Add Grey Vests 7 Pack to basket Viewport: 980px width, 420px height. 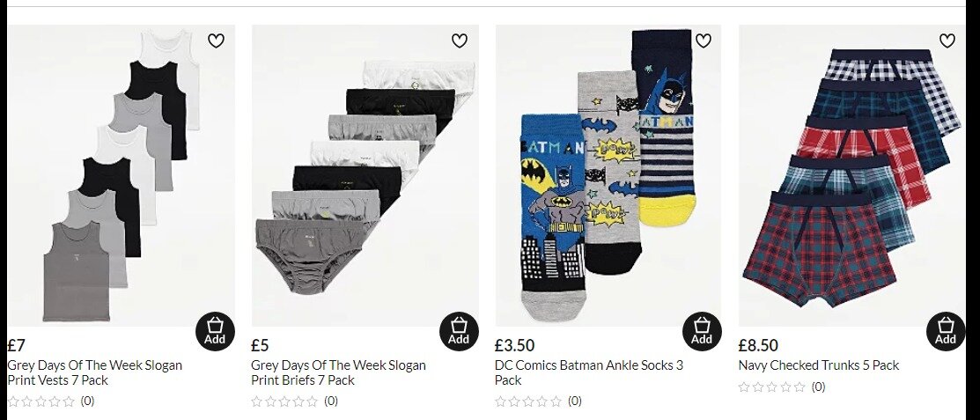coord(215,331)
